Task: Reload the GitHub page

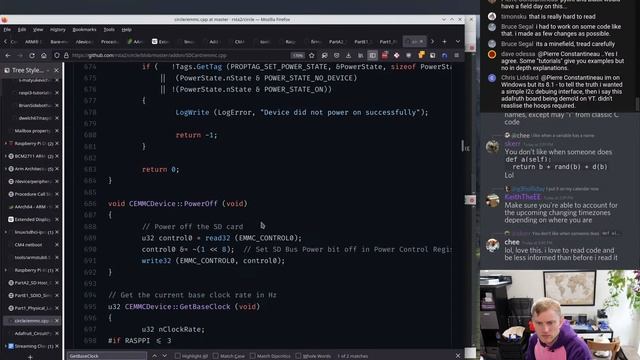Action: pyautogui.click(x=31, y=55)
